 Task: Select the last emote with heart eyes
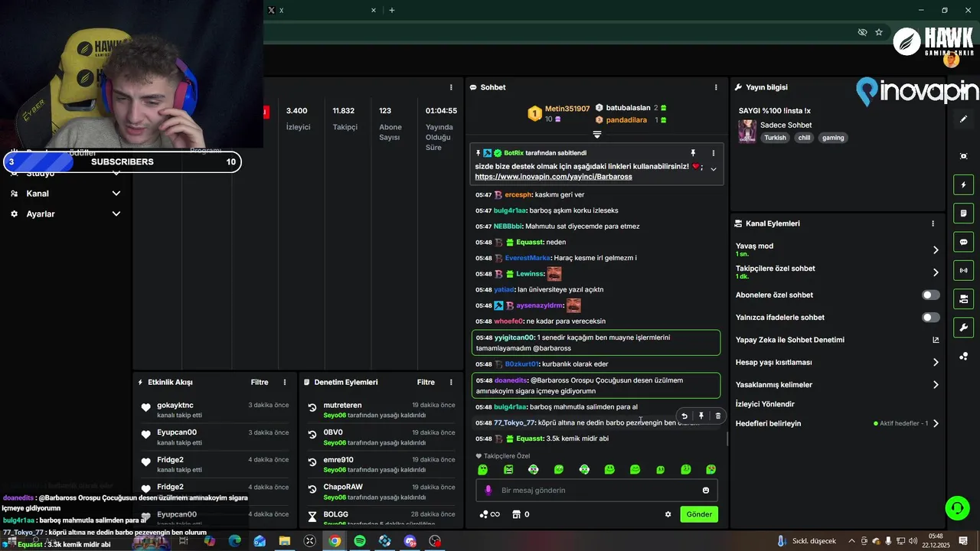711,469
